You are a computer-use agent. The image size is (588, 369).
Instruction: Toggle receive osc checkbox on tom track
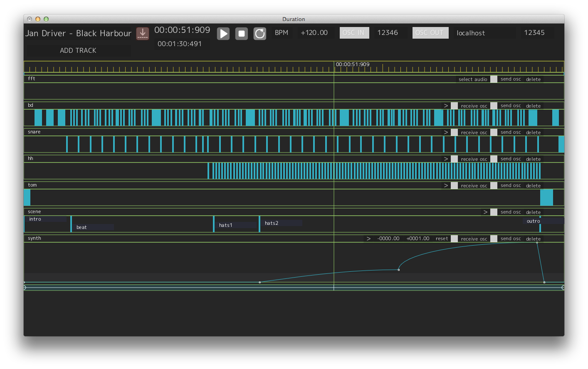455,186
